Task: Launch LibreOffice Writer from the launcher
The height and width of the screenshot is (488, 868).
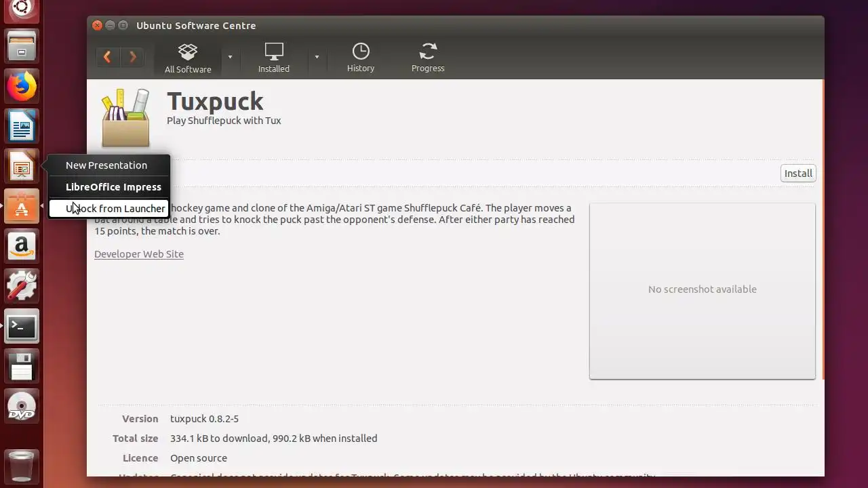Action: click(x=22, y=127)
